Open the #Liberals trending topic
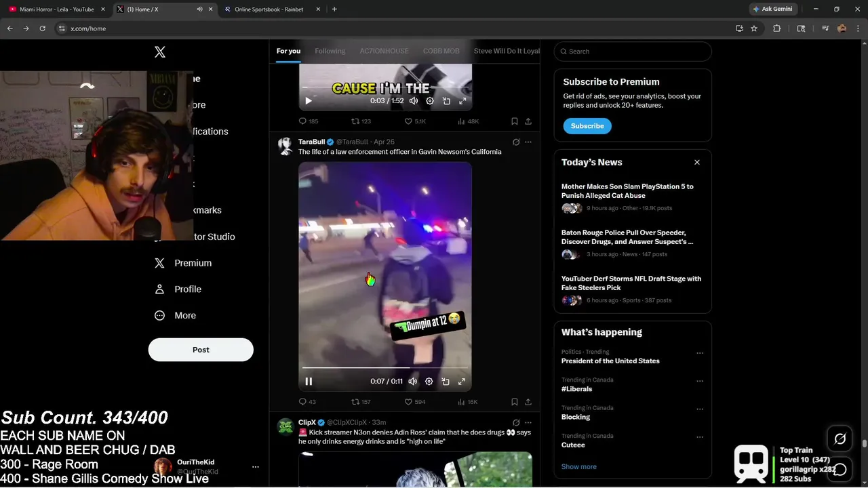 (x=576, y=389)
